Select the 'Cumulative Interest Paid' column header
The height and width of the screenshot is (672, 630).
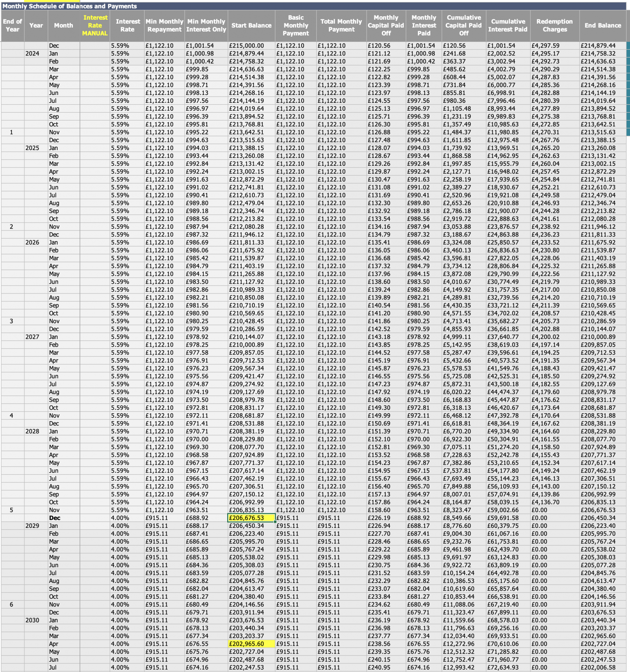point(508,26)
